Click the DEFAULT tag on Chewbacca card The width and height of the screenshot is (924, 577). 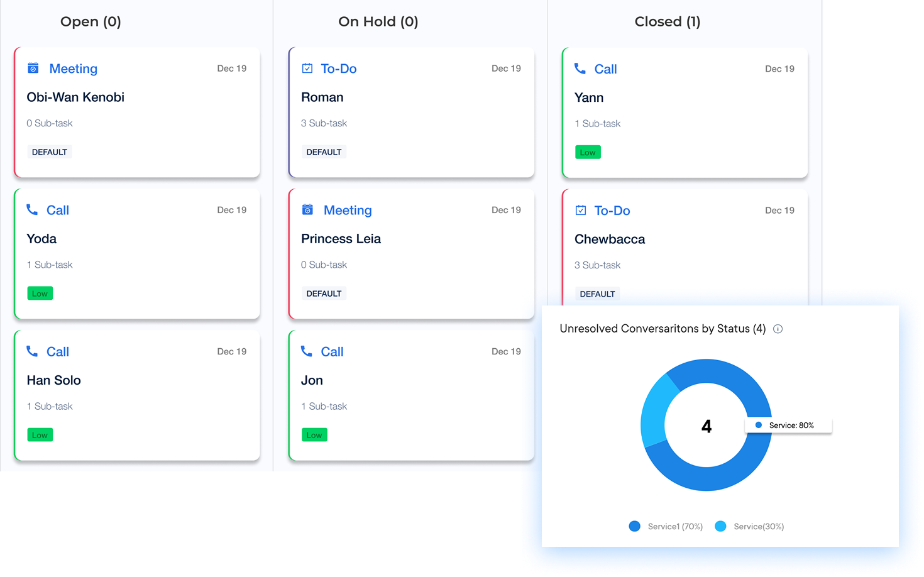coord(597,294)
